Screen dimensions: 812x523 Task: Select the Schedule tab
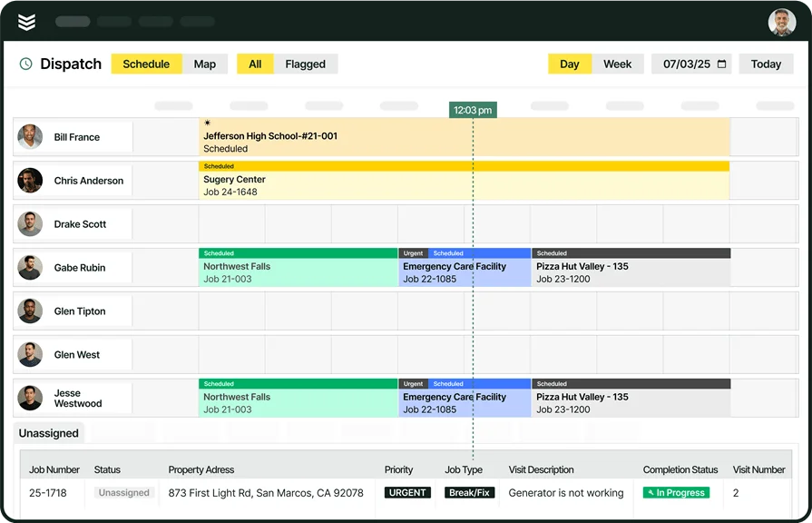(x=145, y=64)
